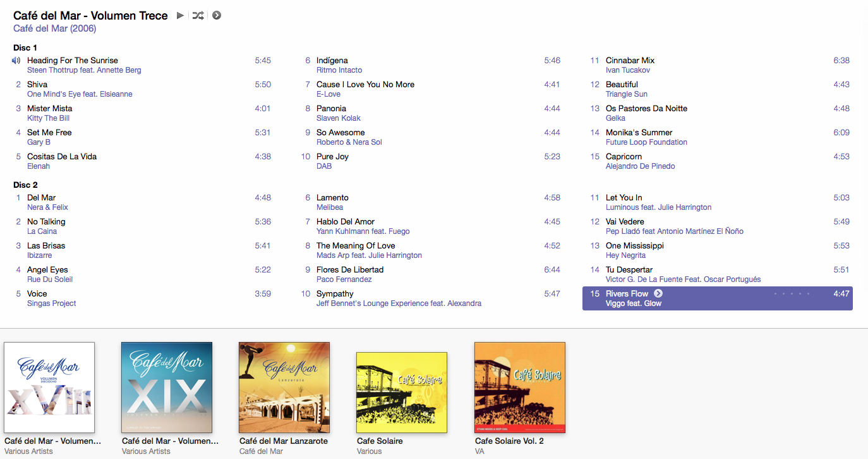Select the track Cositas De La Vida
This screenshot has width=868, height=459.
tap(62, 156)
